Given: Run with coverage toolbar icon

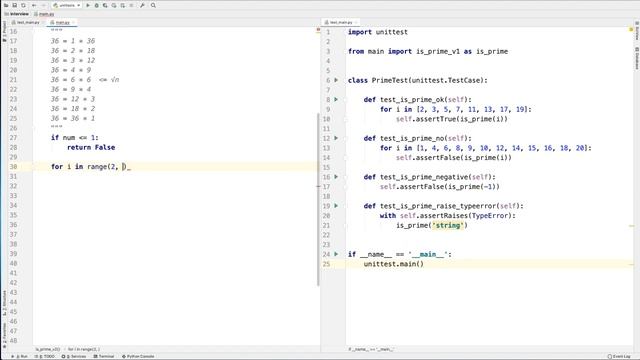Looking at the screenshot, I should pyautogui.click(x=105, y=5).
